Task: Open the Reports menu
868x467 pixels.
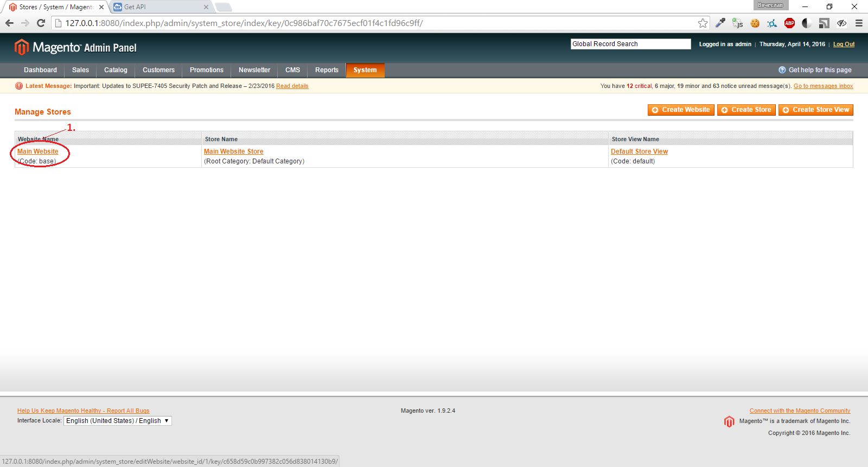Action: tap(327, 70)
